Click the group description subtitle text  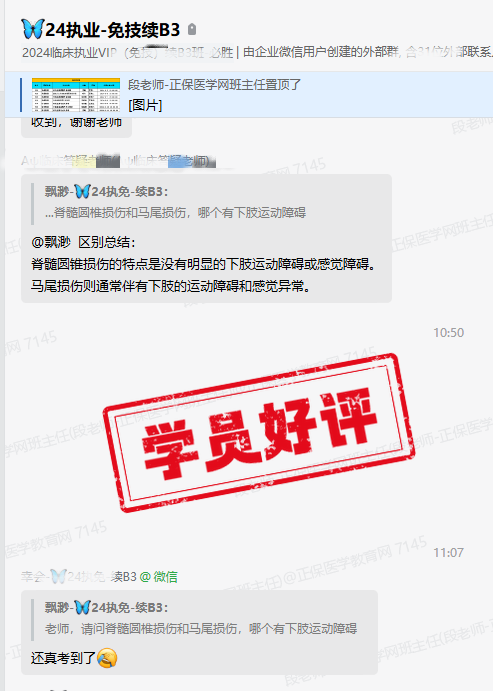(257, 53)
